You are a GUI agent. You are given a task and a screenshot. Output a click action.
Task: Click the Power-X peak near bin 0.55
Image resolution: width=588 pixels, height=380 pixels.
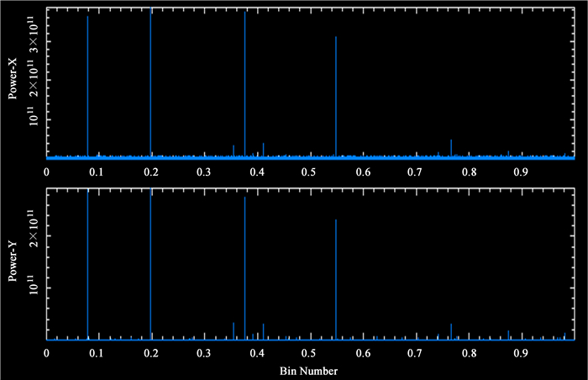(336, 92)
